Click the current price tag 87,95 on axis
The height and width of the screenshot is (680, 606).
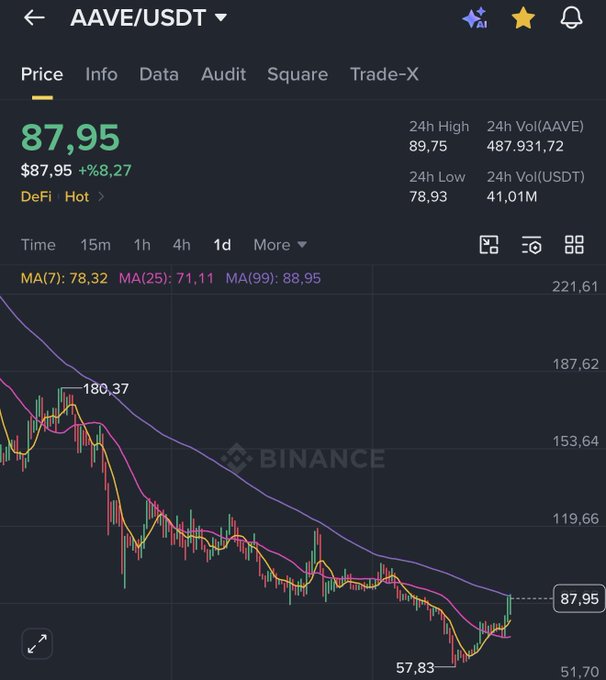579,598
